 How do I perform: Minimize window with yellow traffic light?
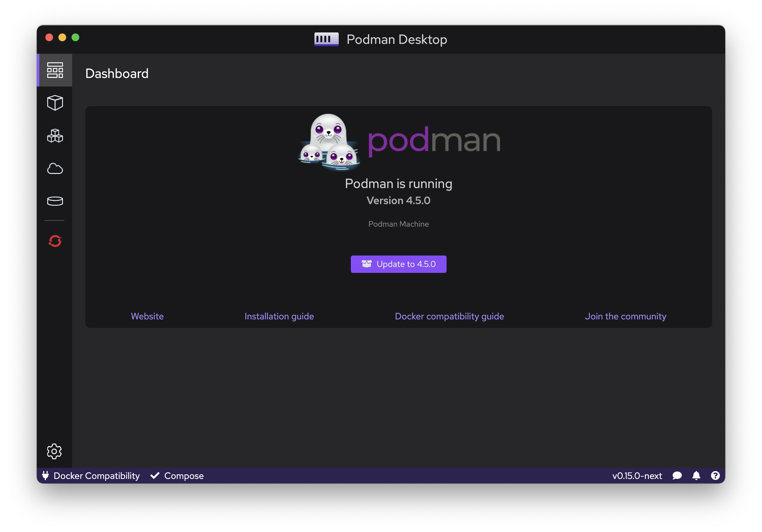(x=62, y=37)
